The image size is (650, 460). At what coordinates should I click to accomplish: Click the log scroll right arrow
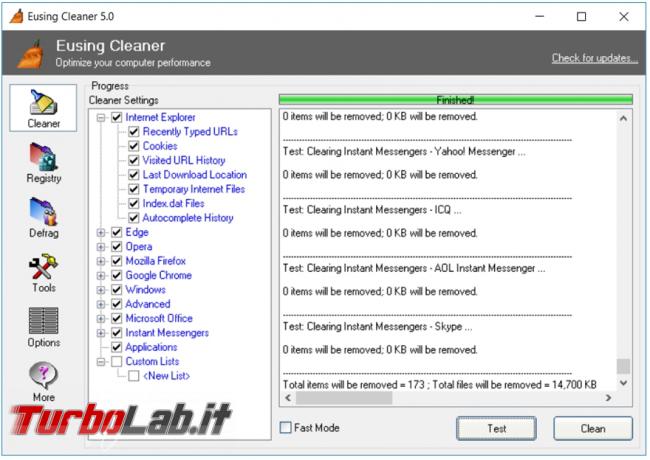coord(608,398)
